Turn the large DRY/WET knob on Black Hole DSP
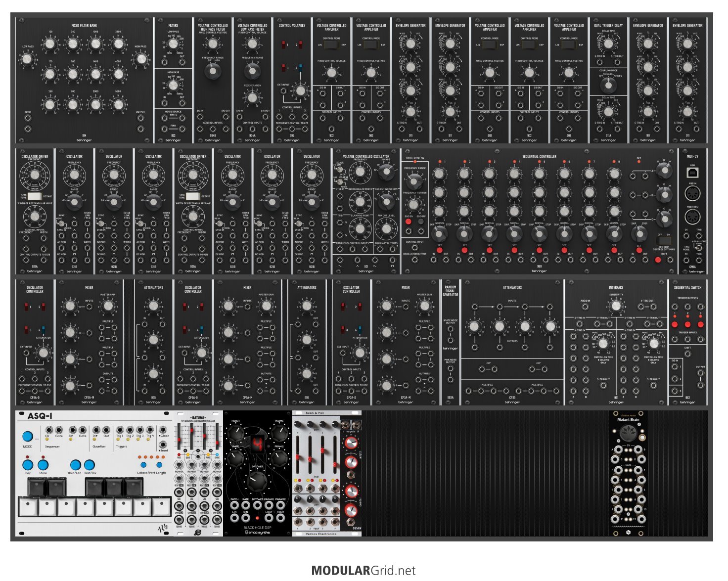The height and width of the screenshot is (581, 728). [x=257, y=481]
